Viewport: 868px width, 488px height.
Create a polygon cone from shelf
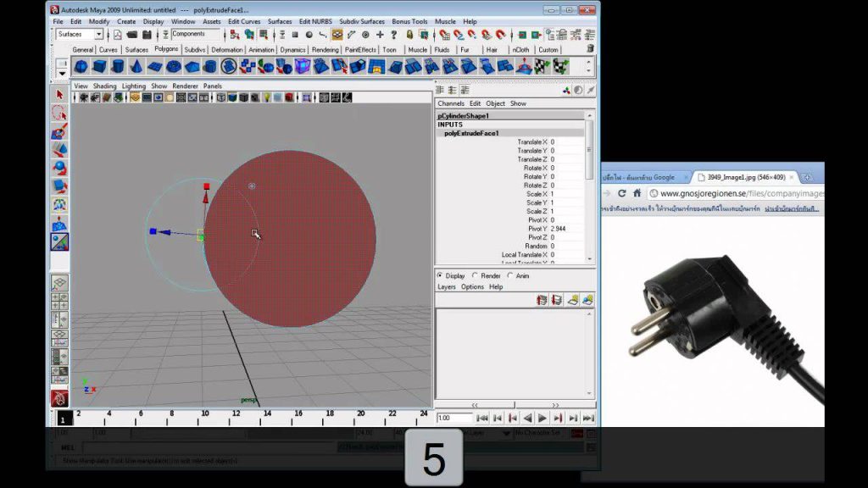136,67
